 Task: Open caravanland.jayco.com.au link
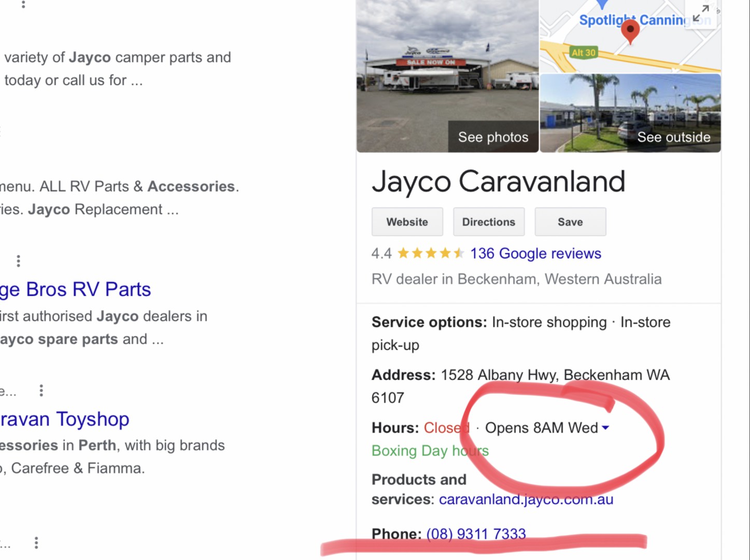coord(526,499)
